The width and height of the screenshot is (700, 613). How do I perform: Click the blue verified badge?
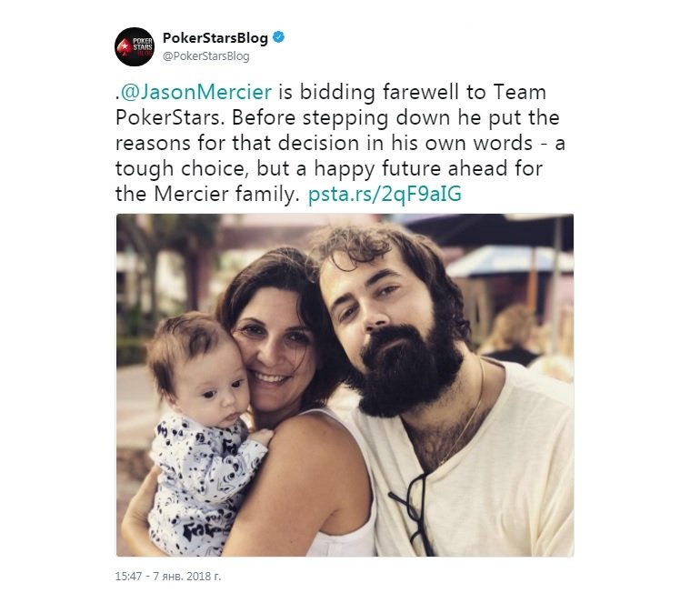pyautogui.click(x=279, y=37)
